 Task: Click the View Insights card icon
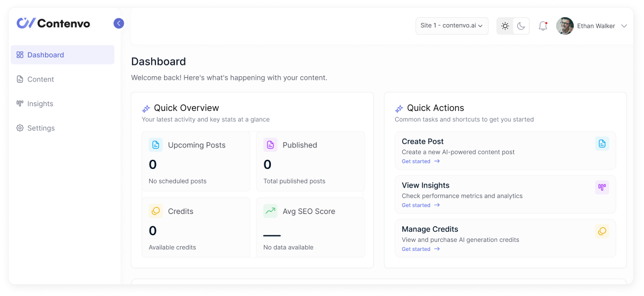[x=602, y=188]
